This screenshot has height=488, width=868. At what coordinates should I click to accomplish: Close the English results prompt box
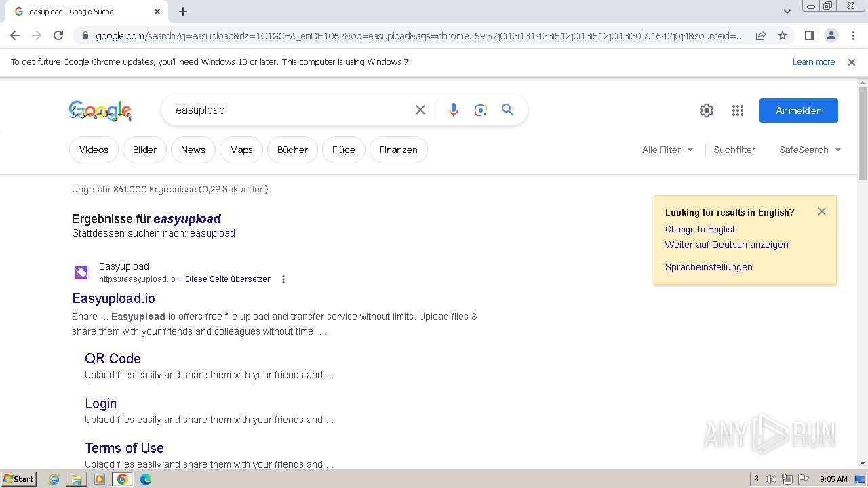(x=822, y=211)
